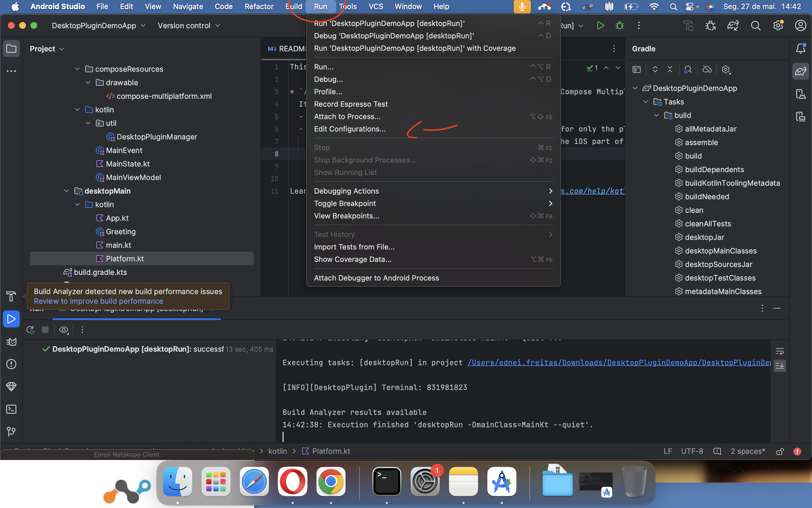This screenshot has width=812, height=508.
Task: Toggle the macOS dictation microphone icon
Action: (522, 7)
